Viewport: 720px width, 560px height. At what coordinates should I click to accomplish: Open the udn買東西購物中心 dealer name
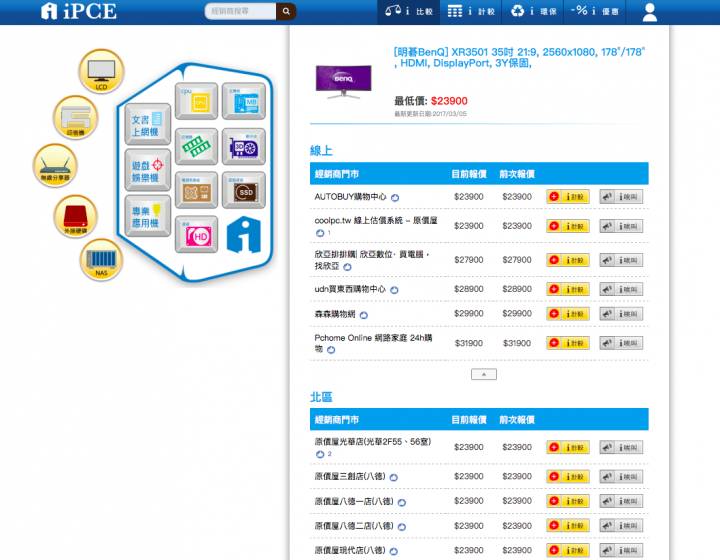pos(350,289)
